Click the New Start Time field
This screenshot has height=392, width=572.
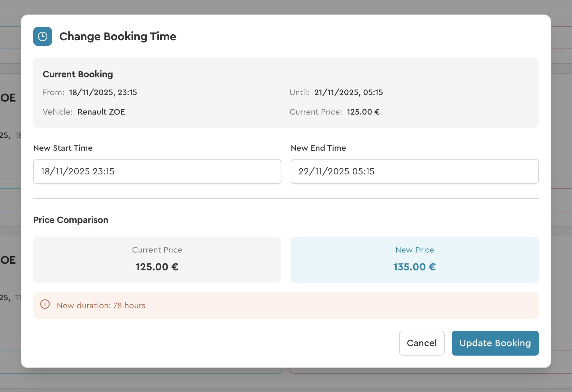point(157,171)
